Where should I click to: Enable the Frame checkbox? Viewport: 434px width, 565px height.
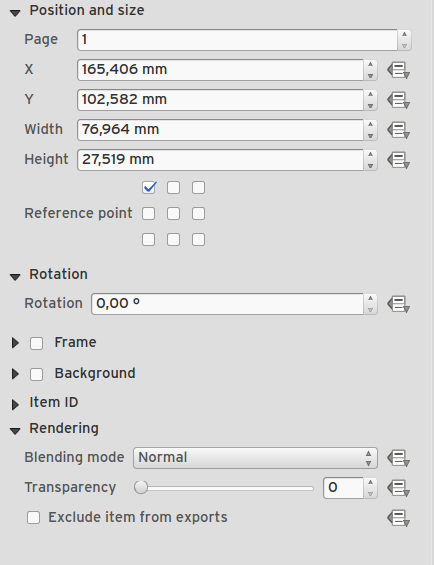pyautogui.click(x=36, y=343)
